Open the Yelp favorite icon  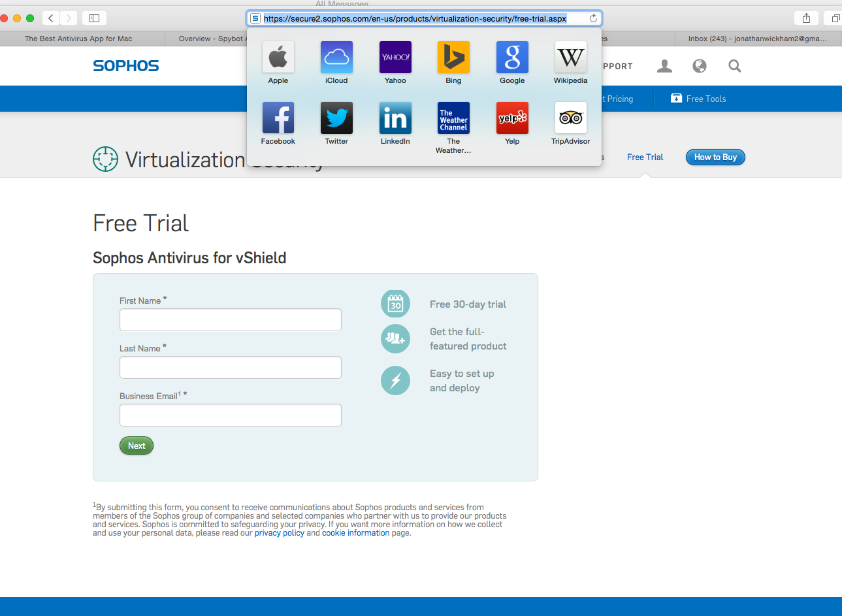(512, 118)
